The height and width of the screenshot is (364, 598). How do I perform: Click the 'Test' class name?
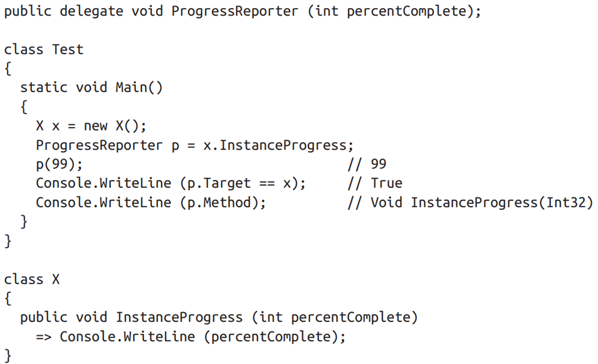pos(68,49)
